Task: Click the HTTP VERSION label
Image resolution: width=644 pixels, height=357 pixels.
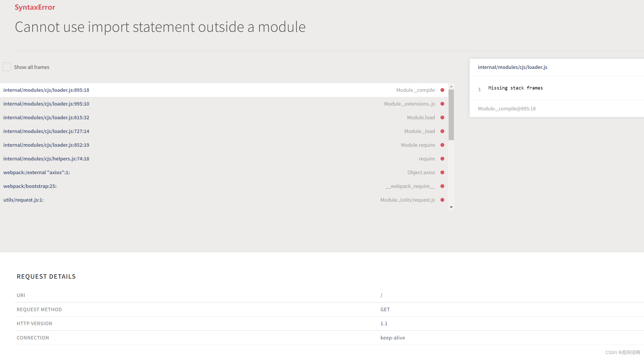Action: [34, 323]
